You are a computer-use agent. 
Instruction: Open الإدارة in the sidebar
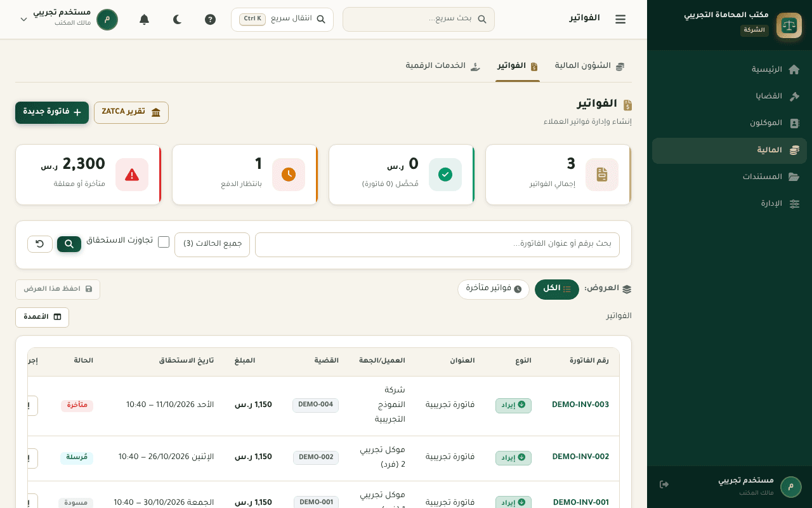730,204
